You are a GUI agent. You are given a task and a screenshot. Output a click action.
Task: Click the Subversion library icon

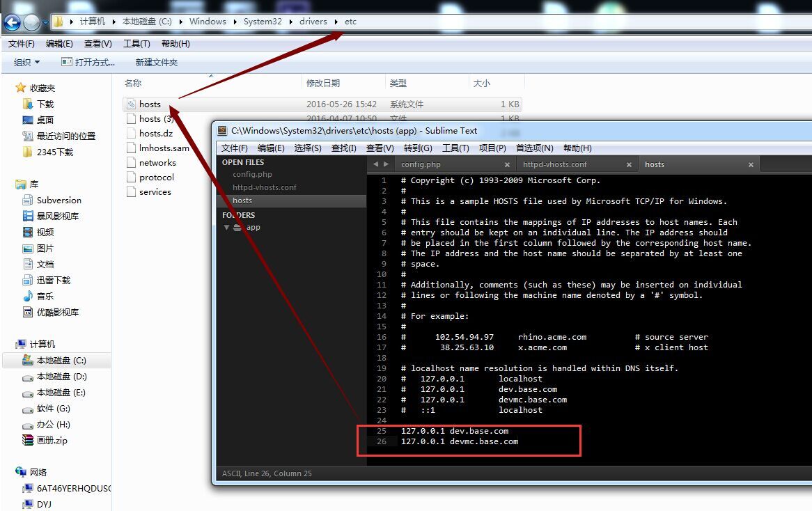tap(28, 201)
